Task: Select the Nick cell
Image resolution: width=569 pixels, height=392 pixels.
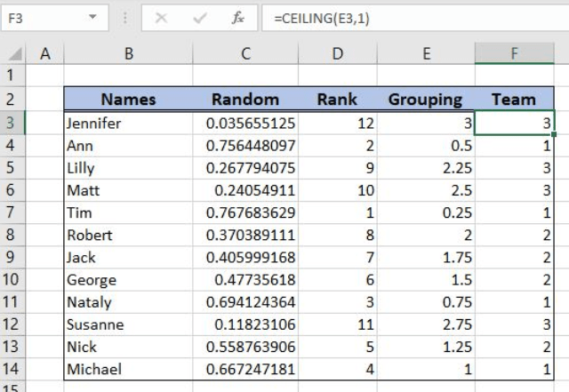Action: pos(128,347)
